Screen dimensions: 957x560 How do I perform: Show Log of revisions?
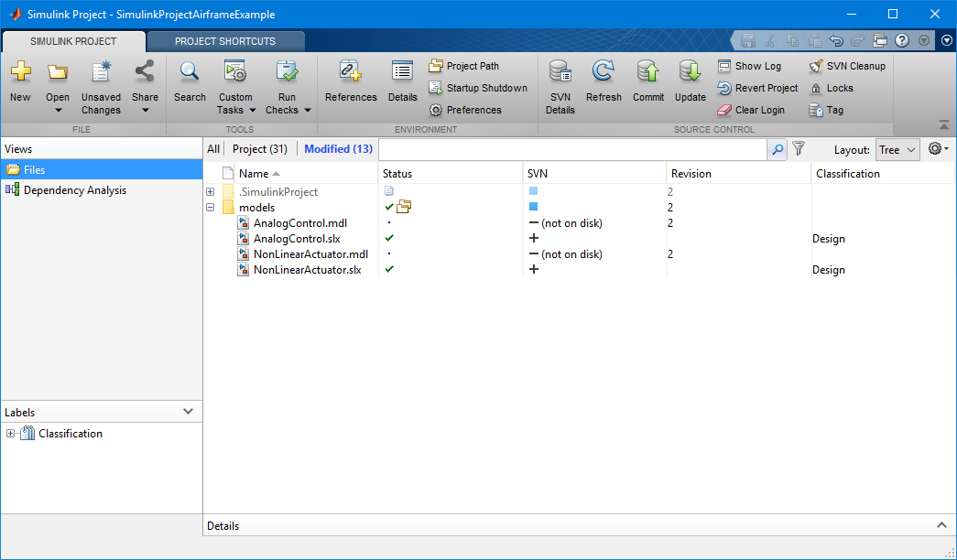[x=749, y=66]
